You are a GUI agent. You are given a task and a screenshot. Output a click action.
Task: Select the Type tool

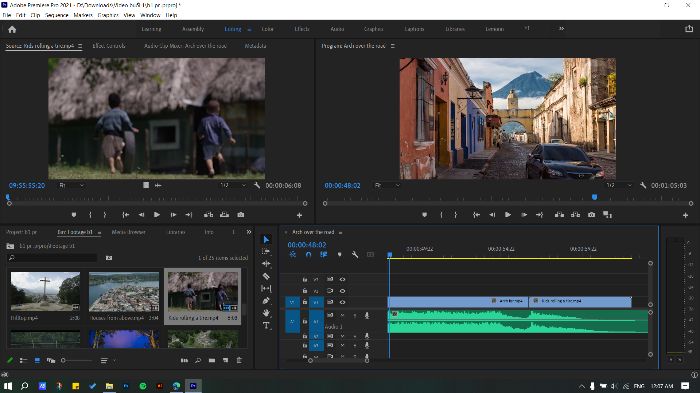pyautogui.click(x=266, y=326)
